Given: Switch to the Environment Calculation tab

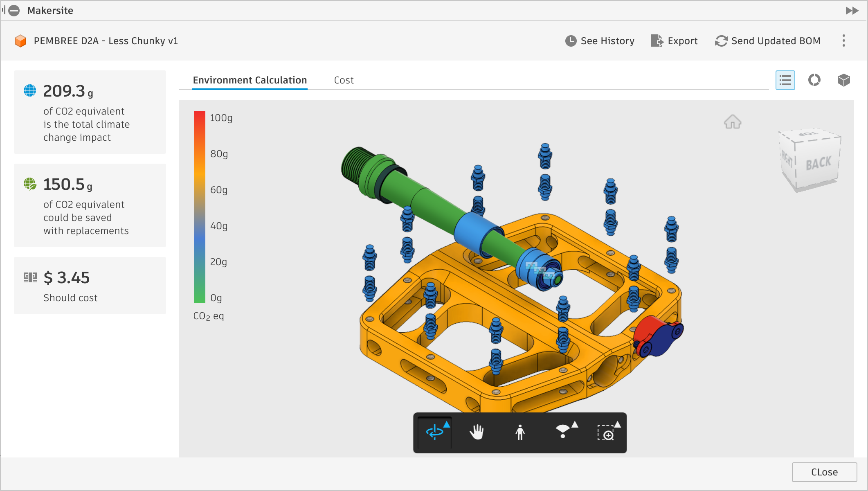Looking at the screenshot, I should pos(250,80).
